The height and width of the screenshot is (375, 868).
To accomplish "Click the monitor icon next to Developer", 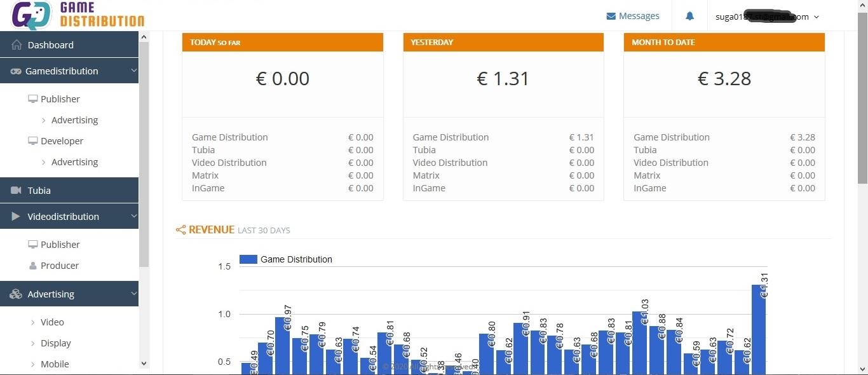I will point(33,141).
